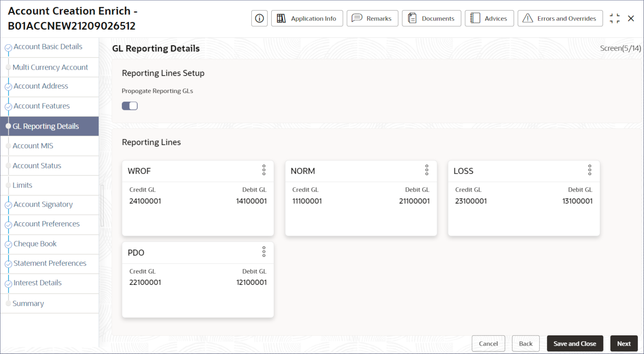Go to Account Features step
The image size is (644, 354).
point(49,106)
